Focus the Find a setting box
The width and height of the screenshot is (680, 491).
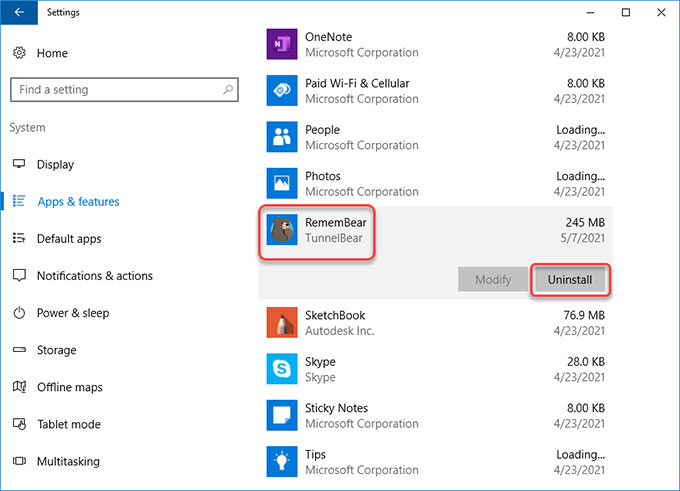tap(124, 90)
